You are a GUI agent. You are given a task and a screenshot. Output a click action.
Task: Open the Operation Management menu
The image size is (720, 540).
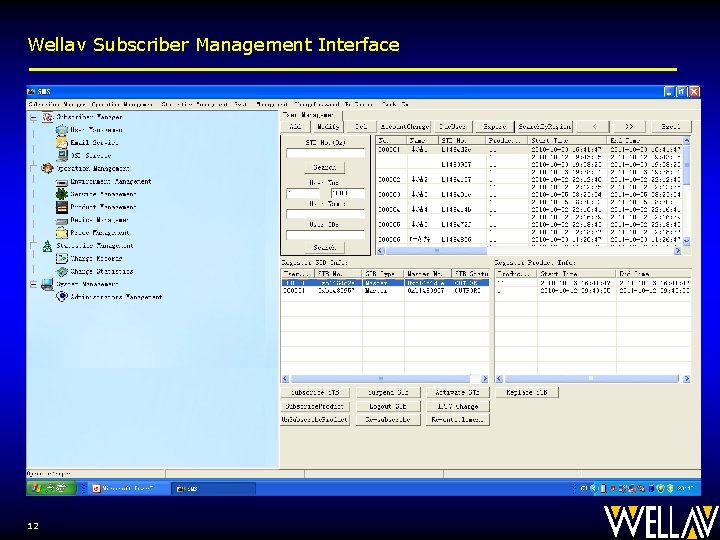tap(122, 105)
